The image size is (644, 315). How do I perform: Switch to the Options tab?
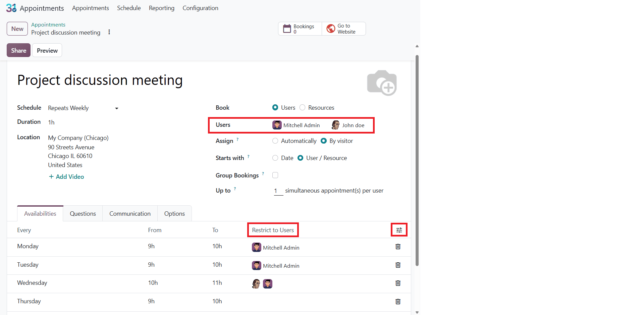[174, 214]
